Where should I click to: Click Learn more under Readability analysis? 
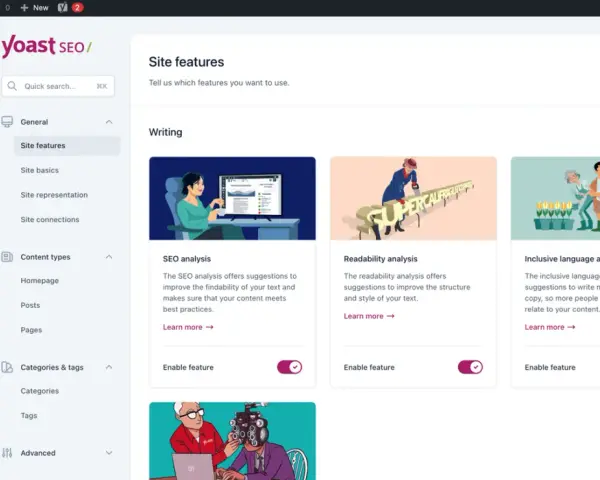tap(369, 316)
